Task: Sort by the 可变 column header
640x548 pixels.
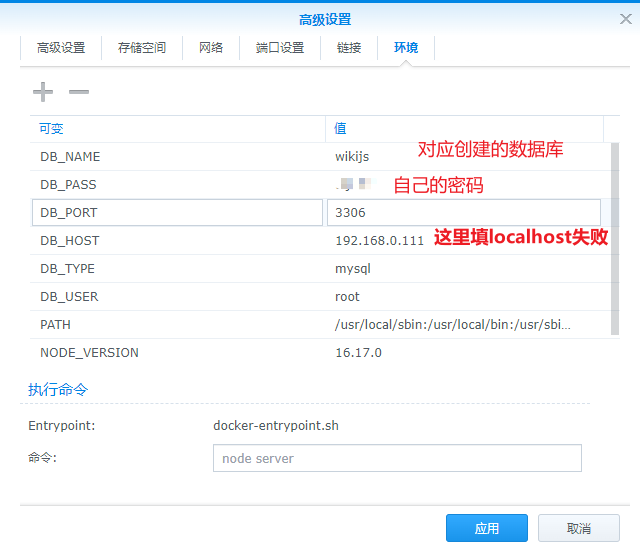Action: [178, 129]
